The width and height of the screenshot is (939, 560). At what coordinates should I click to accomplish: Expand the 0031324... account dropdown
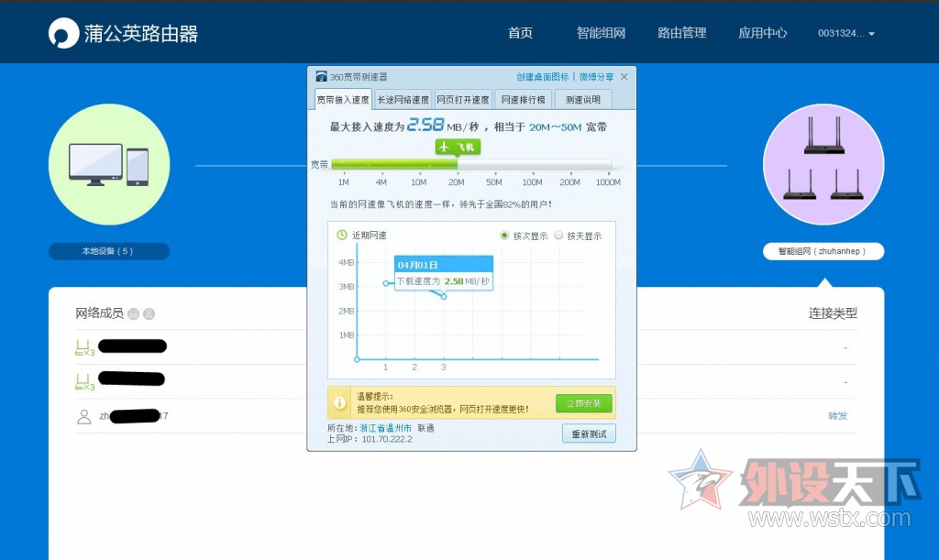[x=846, y=34]
